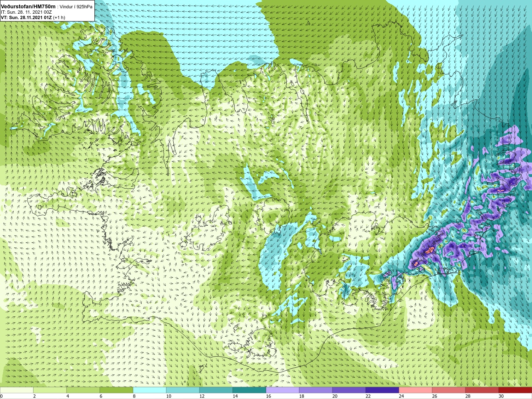Click the legend scale label '20'
Viewport: 532px width, 399px height.
coord(336,396)
